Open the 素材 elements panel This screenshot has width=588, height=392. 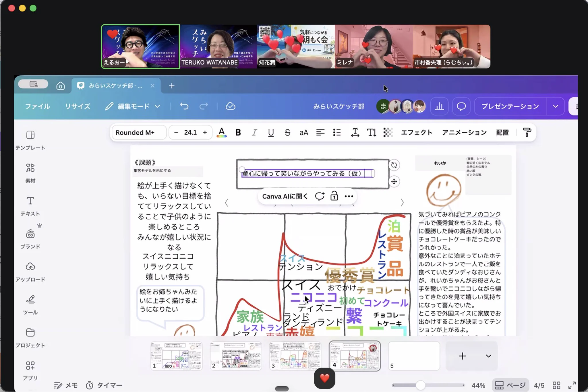click(30, 173)
